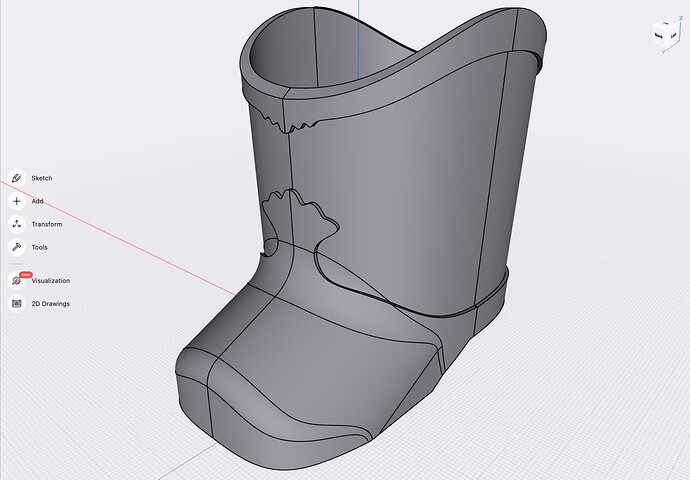Select the Transform icon
The width and height of the screenshot is (690, 480).
(x=17, y=224)
